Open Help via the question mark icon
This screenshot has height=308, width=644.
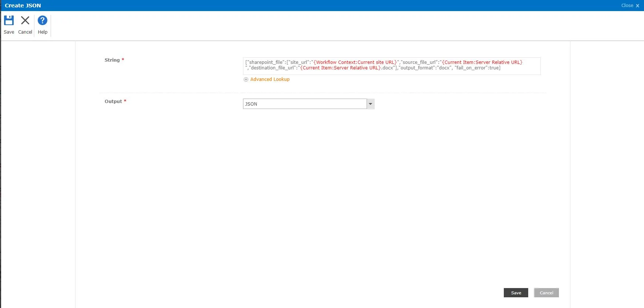click(x=43, y=20)
